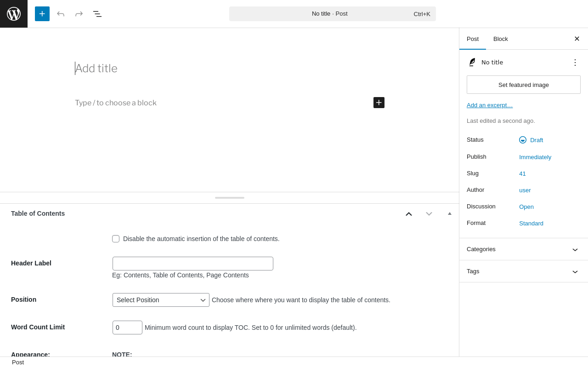Image resolution: width=588 pixels, height=368 pixels.
Task: Click the Add an excerpt link
Action: tap(490, 105)
